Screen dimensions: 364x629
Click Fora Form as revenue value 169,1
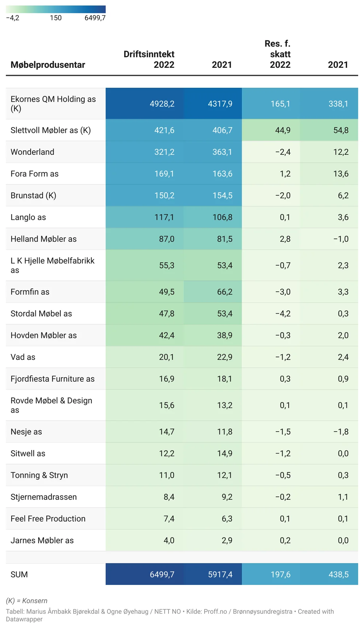(164, 174)
